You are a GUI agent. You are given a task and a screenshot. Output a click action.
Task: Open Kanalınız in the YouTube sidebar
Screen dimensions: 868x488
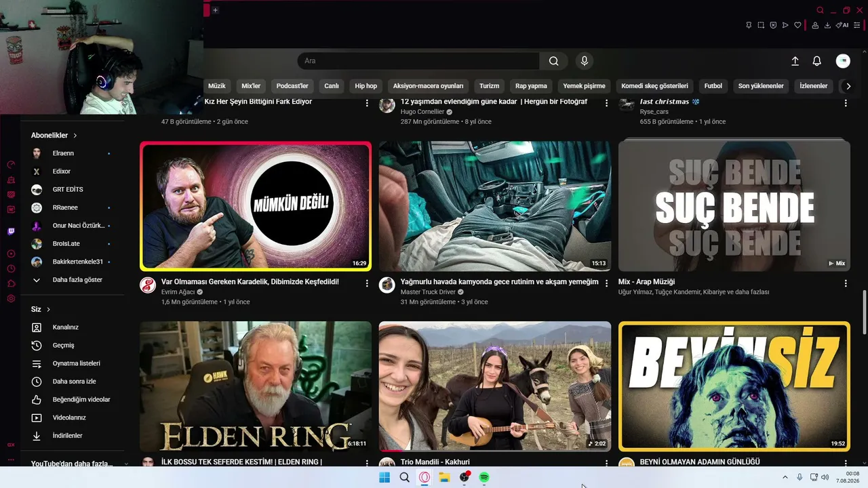point(66,327)
